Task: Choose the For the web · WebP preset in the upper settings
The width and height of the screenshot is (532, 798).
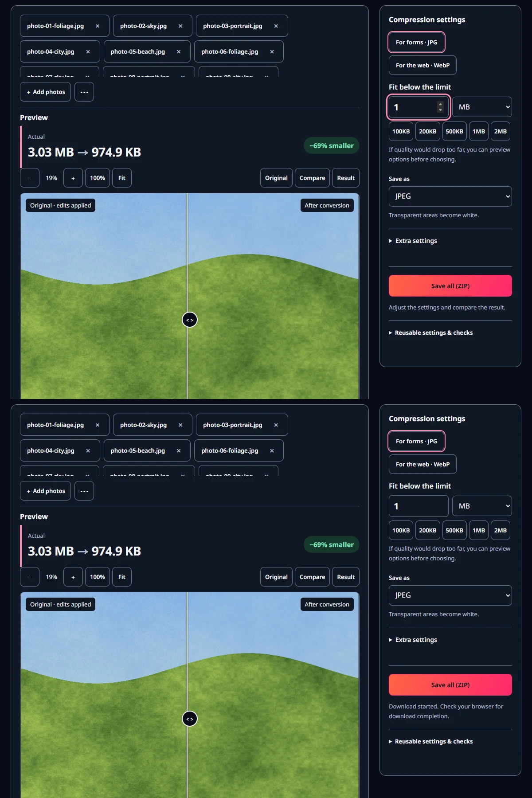Action: tap(422, 66)
